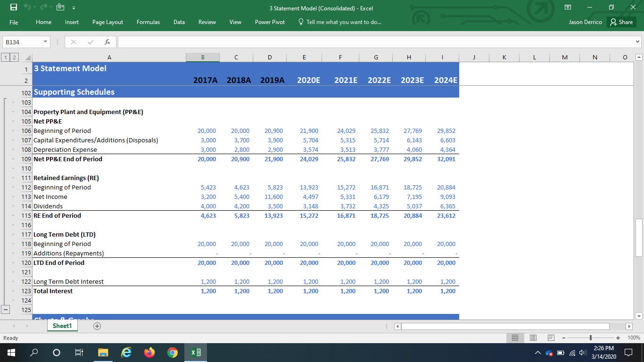The width and height of the screenshot is (644, 362).
Task: Expand the formula bar chevron
Action: [x=638, y=42]
